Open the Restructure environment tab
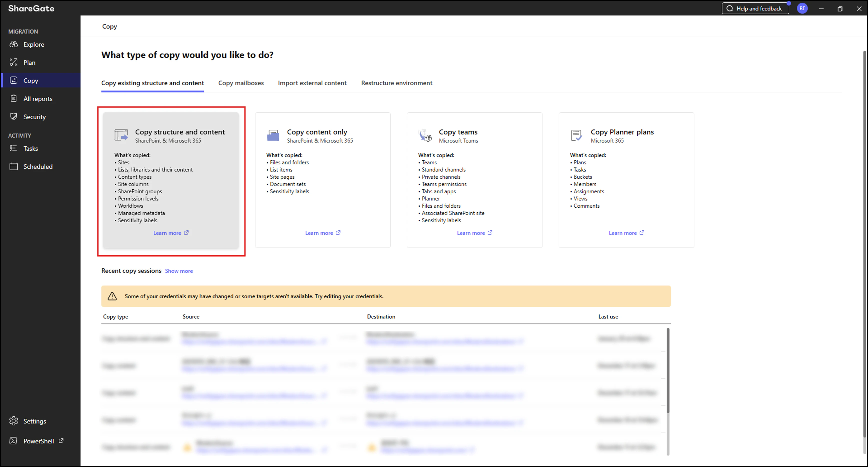 pyautogui.click(x=397, y=83)
